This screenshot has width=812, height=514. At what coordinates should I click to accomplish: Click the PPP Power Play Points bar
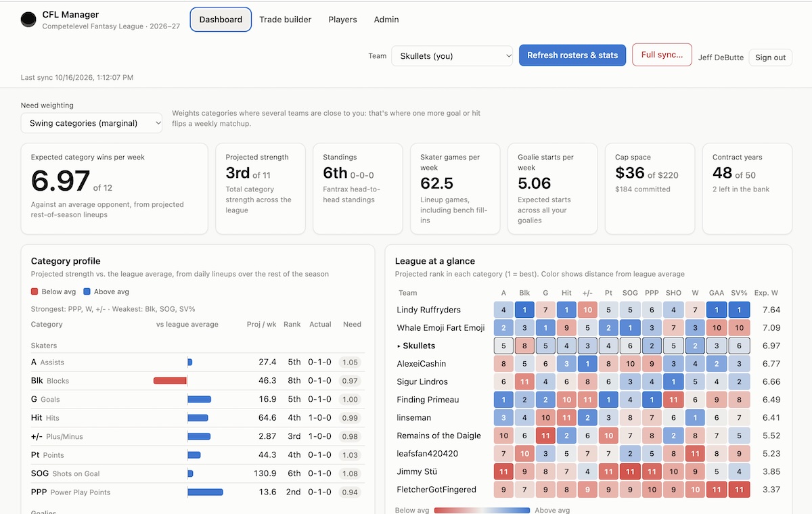click(205, 492)
